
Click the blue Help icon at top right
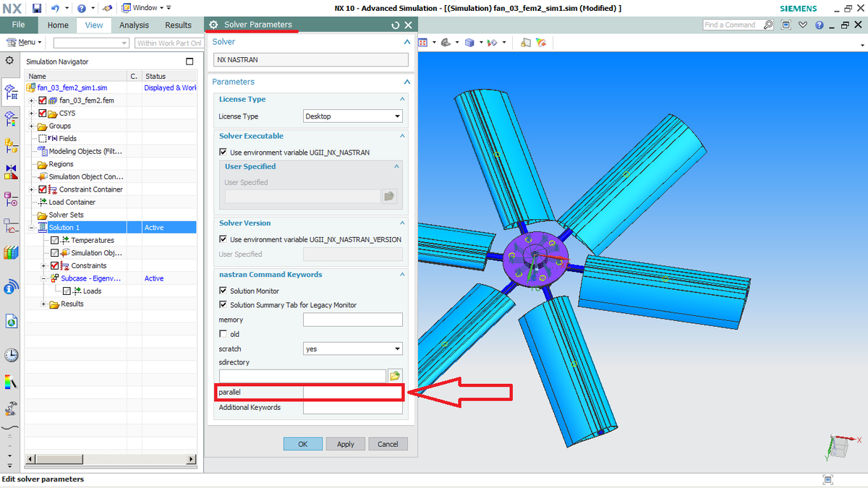820,25
